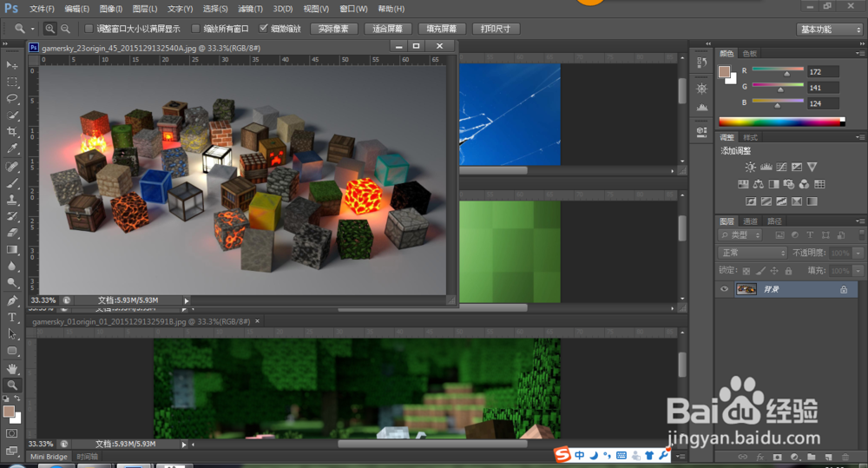Add a Brightness/Contrast adjustment
The width and height of the screenshot is (868, 468).
click(x=750, y=167)
